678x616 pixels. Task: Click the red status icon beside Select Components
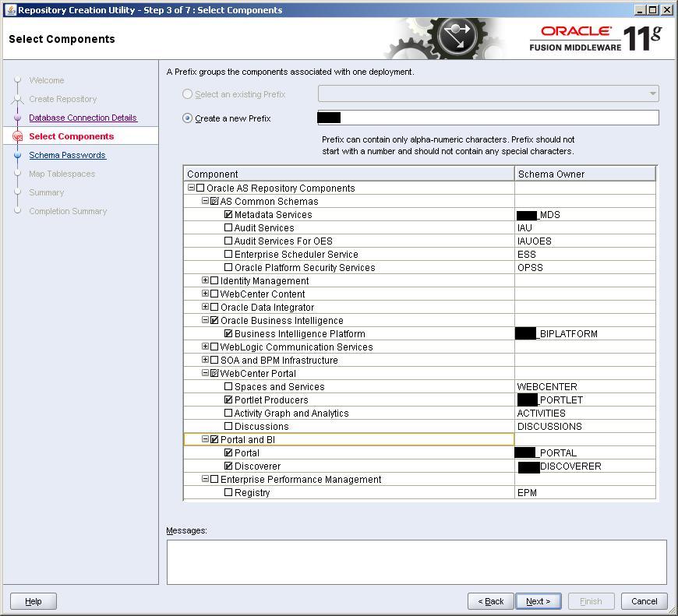(x=17, y=136)
